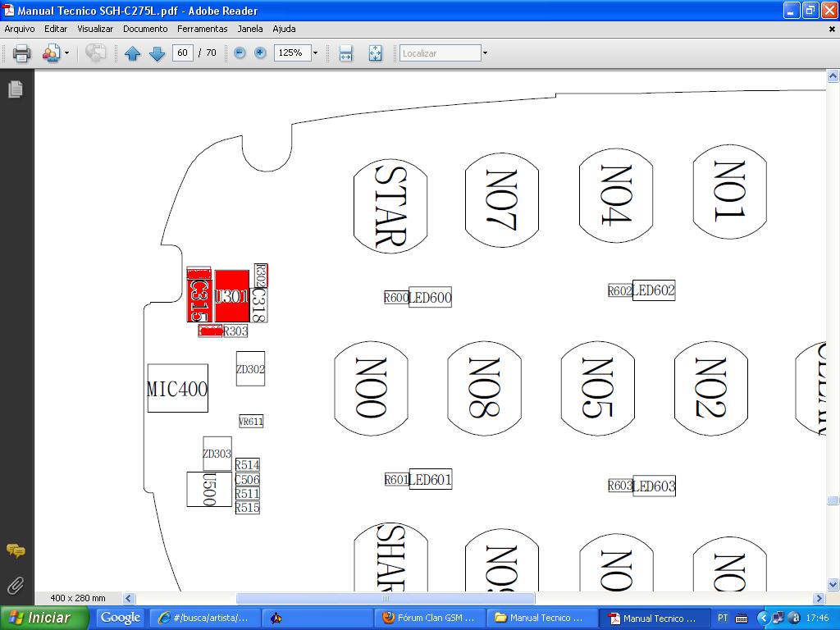Click the horizontal scrollbar thumb

coord(386,598)
